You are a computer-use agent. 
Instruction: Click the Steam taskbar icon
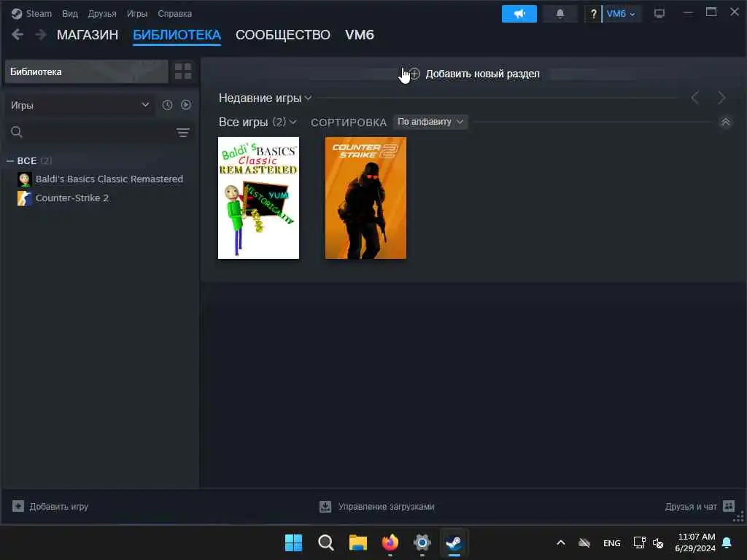click(x=454, y=542)
